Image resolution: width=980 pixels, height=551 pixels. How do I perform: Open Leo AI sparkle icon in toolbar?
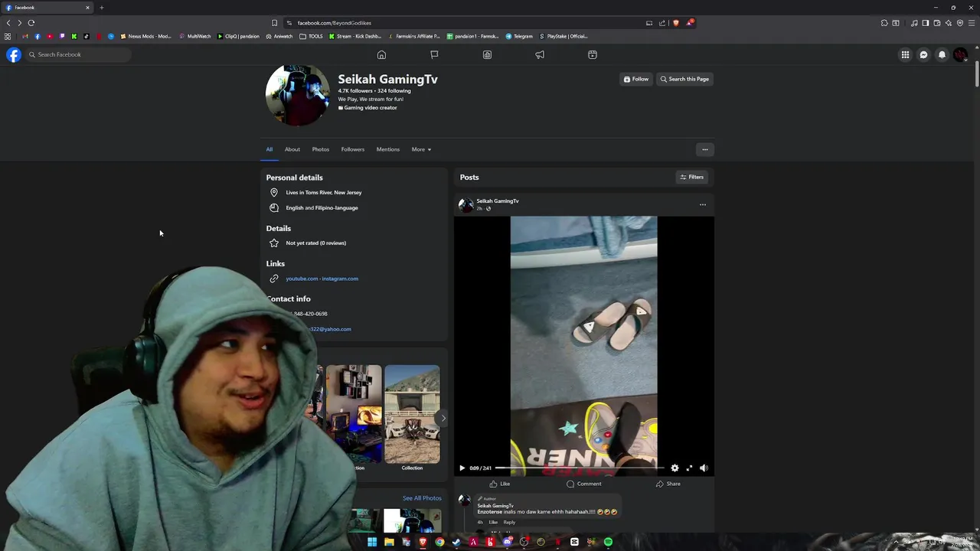pos(949,23)
